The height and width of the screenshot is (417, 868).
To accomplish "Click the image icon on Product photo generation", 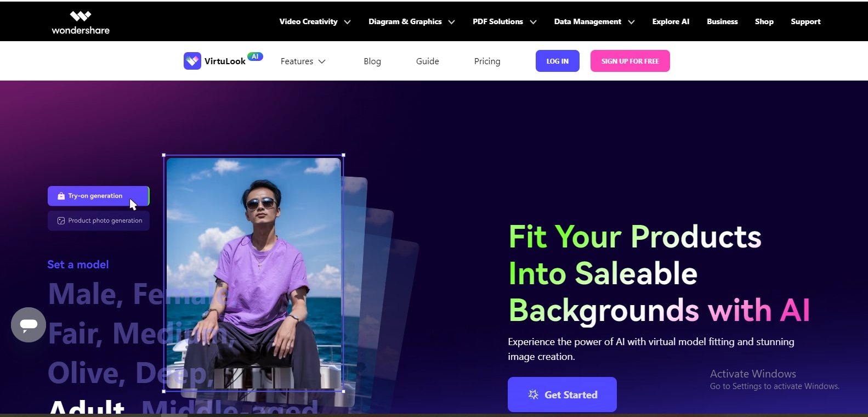I will click(x=61, y=221).
